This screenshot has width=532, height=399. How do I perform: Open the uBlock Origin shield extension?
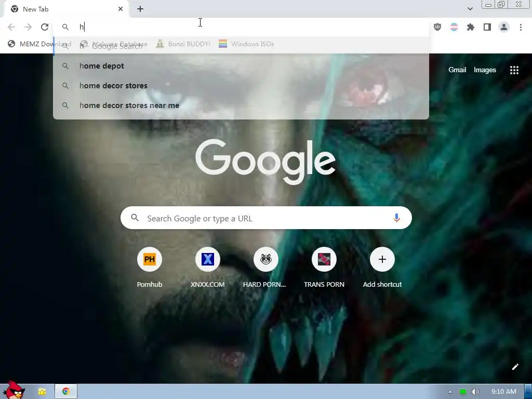(x=437, y=27)
